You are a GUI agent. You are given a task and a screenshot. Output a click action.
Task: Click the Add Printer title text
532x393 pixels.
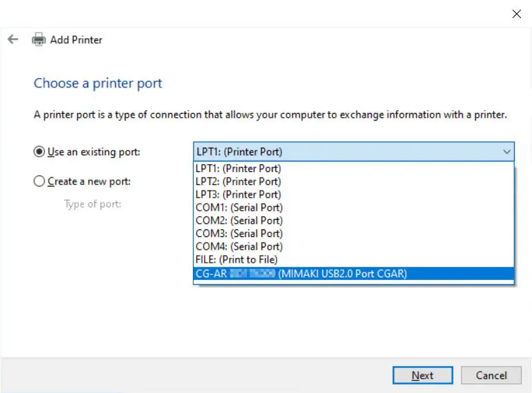76,40
